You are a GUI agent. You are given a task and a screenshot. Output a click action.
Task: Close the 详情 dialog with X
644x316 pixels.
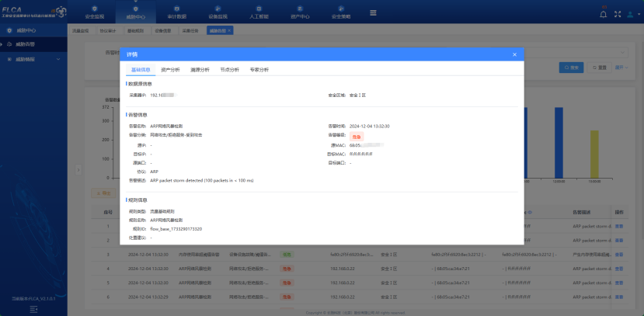tap(514, 54)
